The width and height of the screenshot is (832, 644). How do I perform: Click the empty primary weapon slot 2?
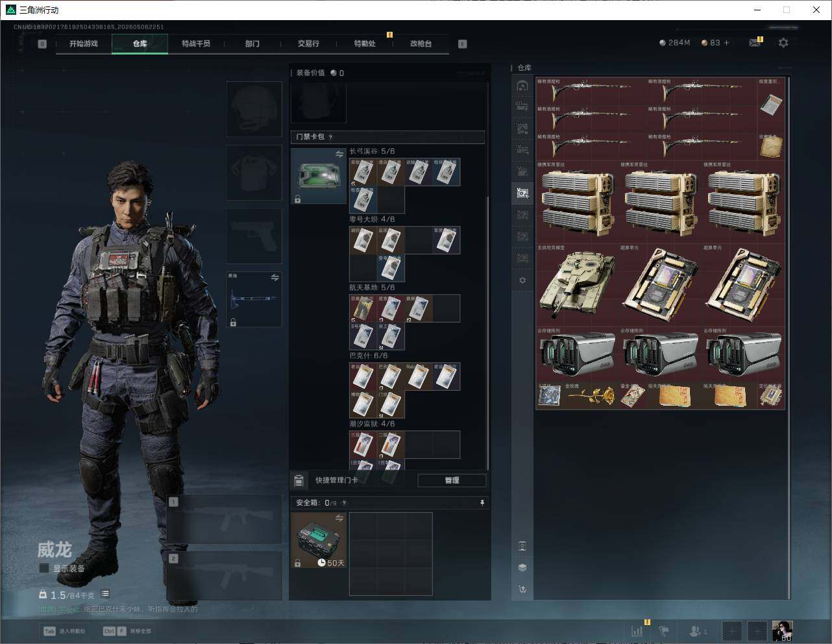click(225, 576)
